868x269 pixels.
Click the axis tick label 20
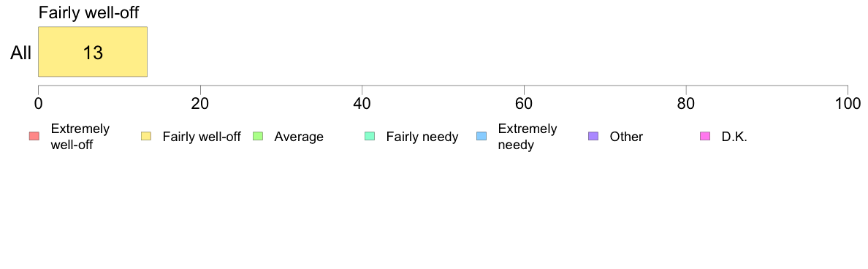pyautogui.click(x=200, y=104)
